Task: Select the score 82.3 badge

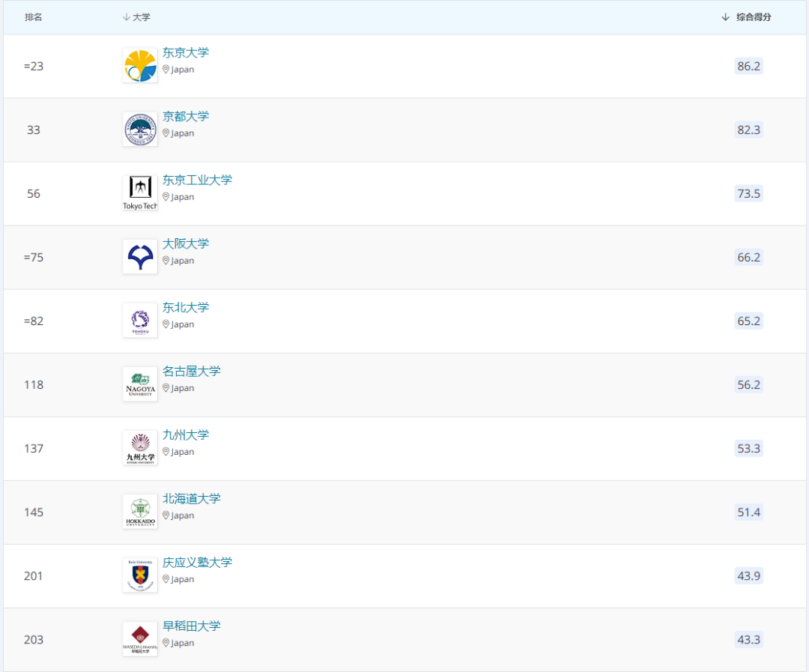Action: (748, 130)
